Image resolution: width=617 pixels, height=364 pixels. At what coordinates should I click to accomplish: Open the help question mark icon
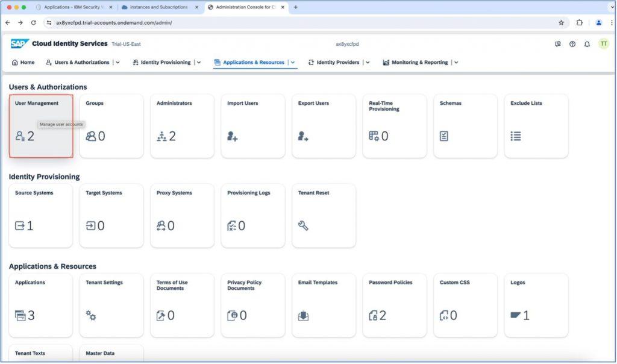572,44
